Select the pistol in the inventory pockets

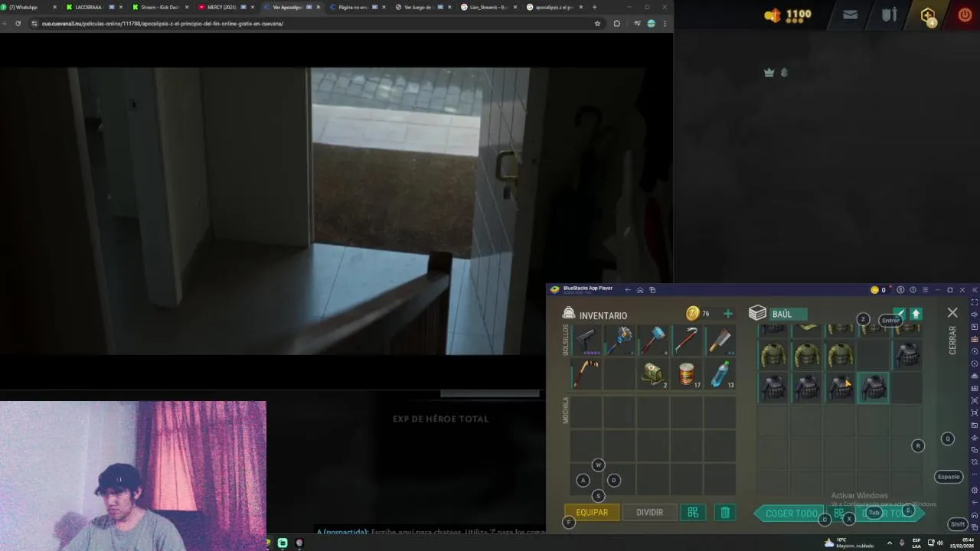click(586, 340)
